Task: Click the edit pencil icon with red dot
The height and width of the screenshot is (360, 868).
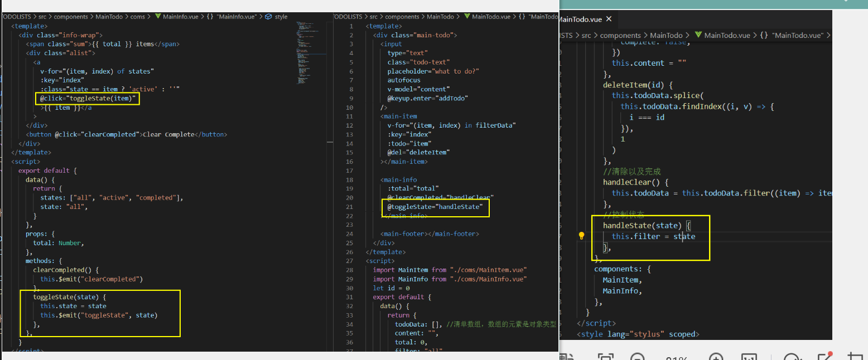Action: coord(824,356)
